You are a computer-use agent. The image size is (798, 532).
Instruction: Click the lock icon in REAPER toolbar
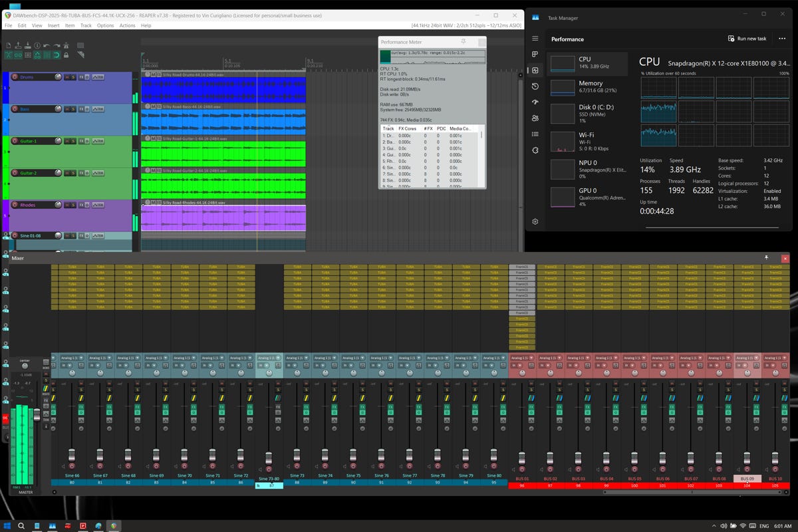(67, 55)
